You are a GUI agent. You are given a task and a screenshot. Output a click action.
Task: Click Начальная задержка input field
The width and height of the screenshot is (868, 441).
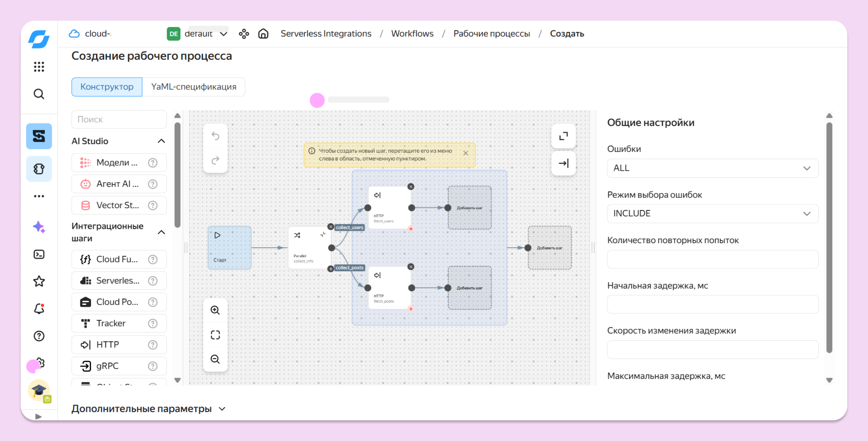click(x=712, y=304)
